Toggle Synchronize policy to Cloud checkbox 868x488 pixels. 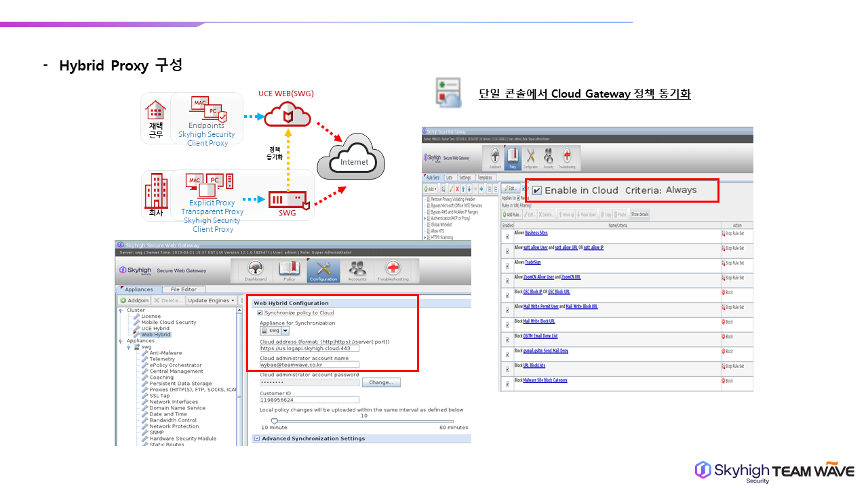(260, 313)
